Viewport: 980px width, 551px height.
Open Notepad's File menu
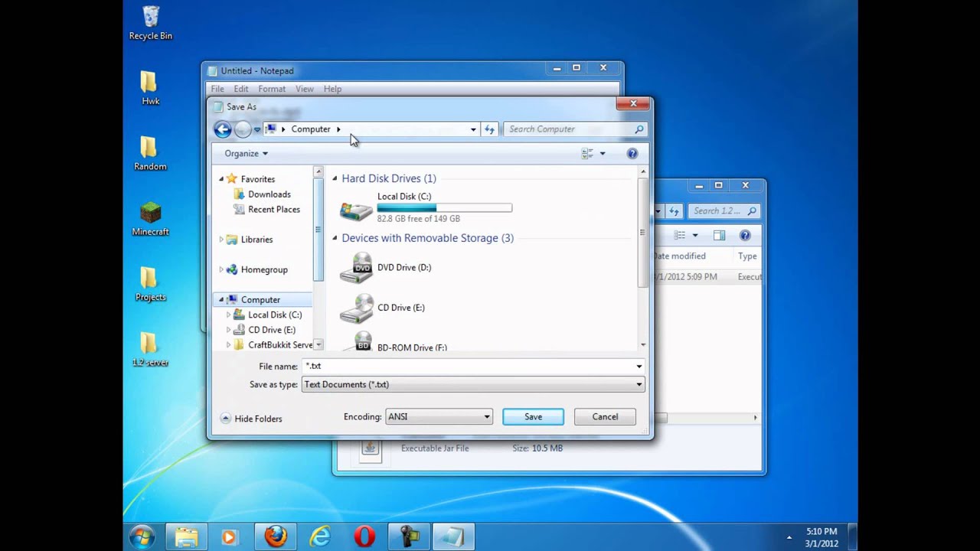[217, 89]
